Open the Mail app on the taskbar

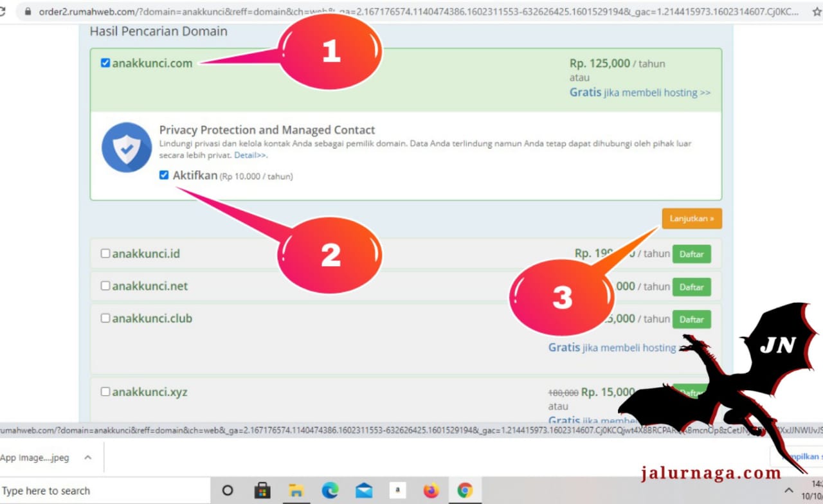(x=364, y=491)
